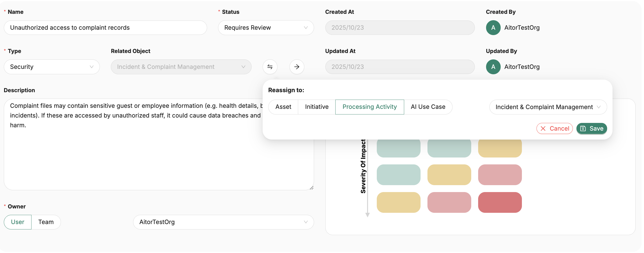Click the AitorTestOrg avatar under Updated By

493,67
